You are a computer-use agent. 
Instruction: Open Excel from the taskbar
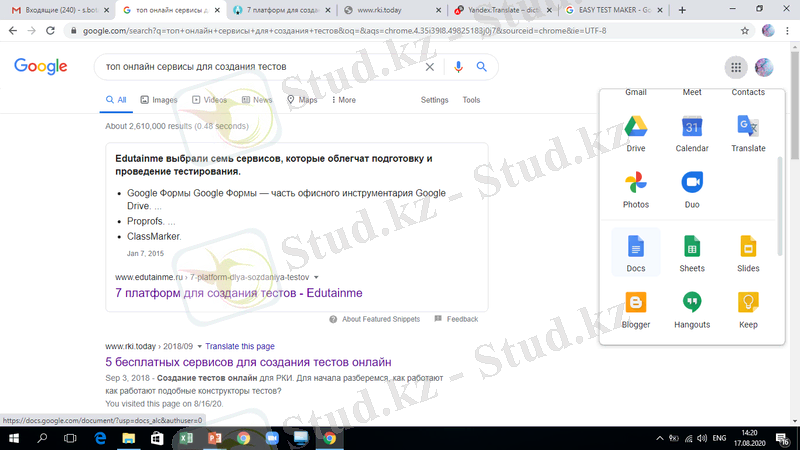click(x=186, y=438)
